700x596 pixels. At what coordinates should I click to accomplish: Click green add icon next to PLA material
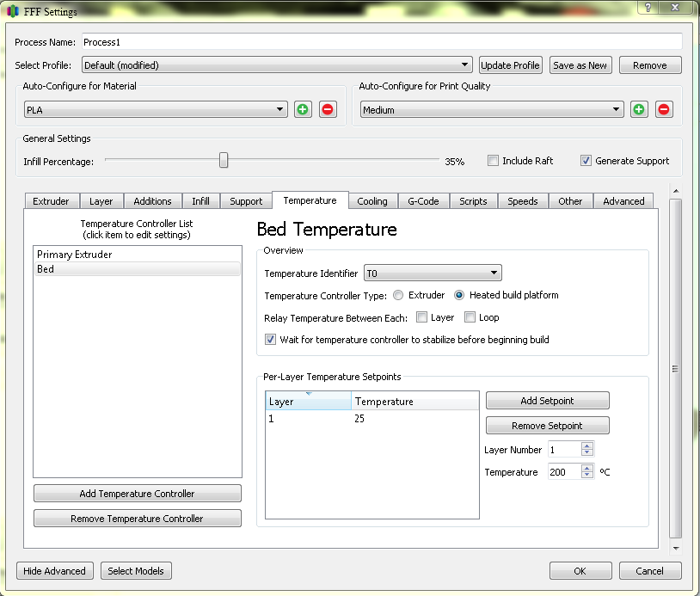(x=303, y=109)
